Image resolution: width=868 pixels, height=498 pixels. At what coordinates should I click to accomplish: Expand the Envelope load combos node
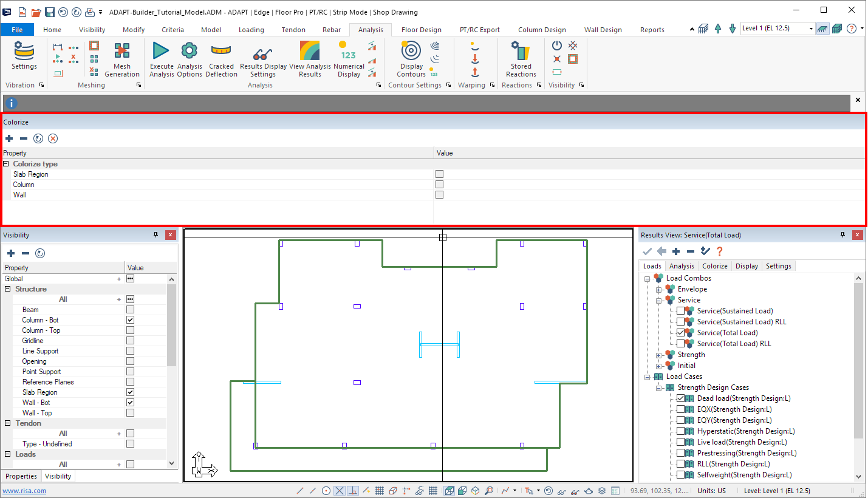click(658, 290)
